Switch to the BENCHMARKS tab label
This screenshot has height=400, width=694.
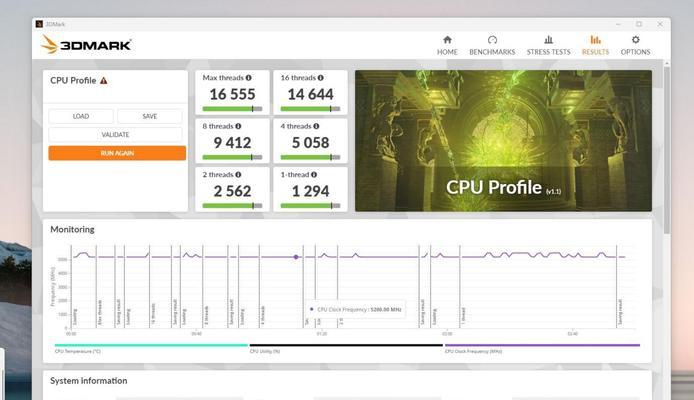coord(492,52)
